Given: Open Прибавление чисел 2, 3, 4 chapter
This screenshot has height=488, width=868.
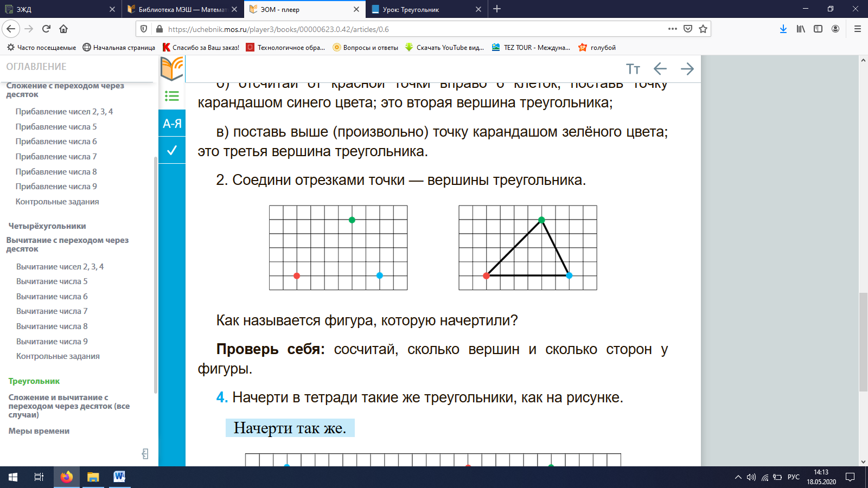Looking at the screenshot, I should [64, 111].
